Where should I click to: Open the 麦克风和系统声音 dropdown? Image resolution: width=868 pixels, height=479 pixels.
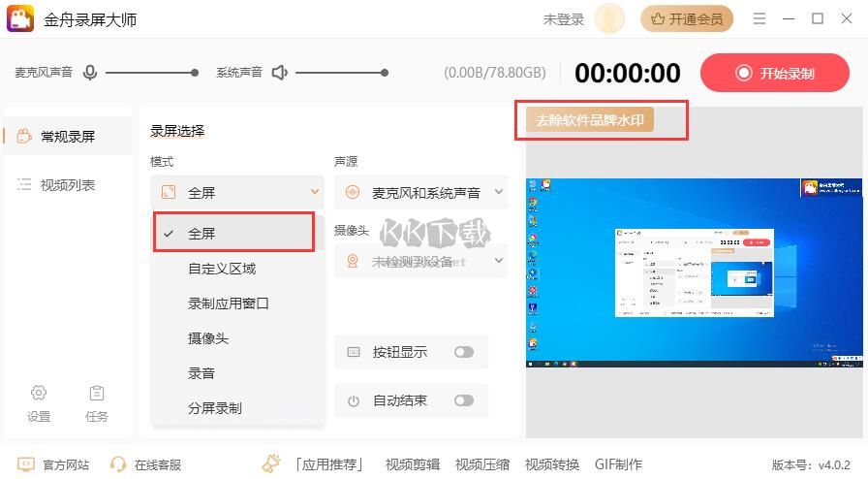coord(420,192)
